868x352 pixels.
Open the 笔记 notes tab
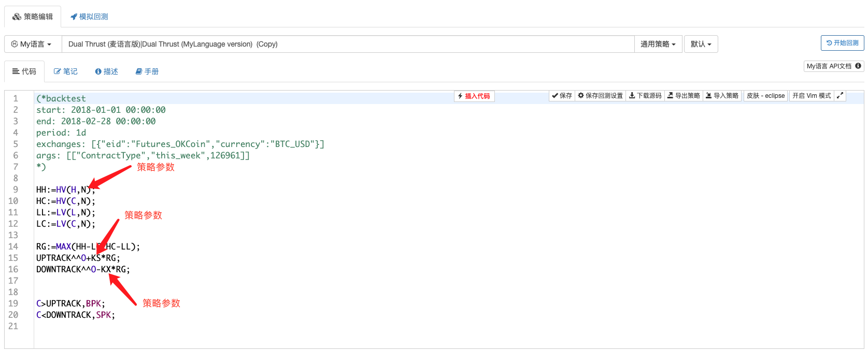pos(66,71)
